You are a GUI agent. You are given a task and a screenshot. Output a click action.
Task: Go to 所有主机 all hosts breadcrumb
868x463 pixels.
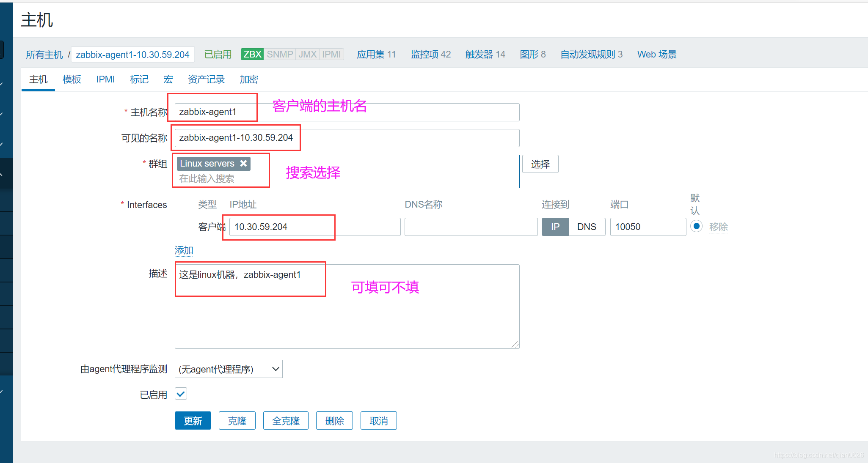(44, 55)
